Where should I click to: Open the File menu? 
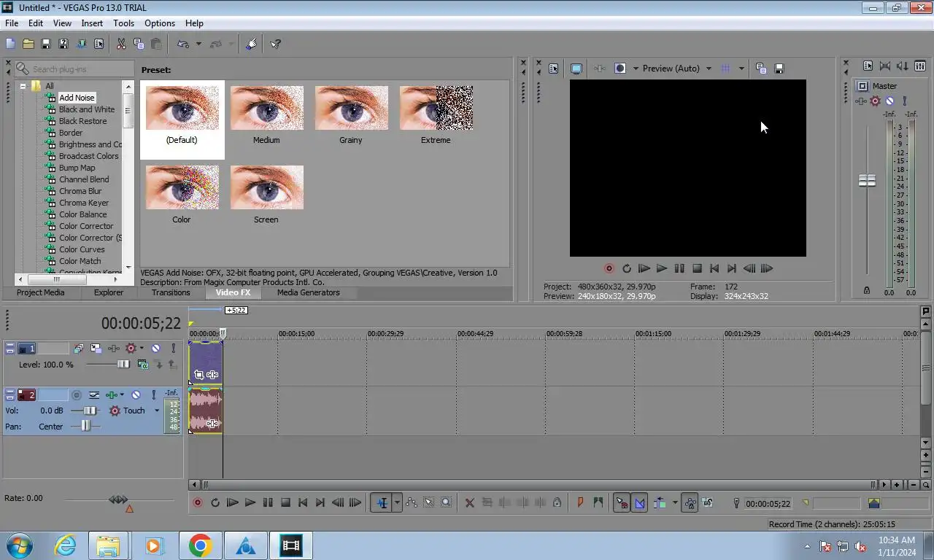(12, 23)
